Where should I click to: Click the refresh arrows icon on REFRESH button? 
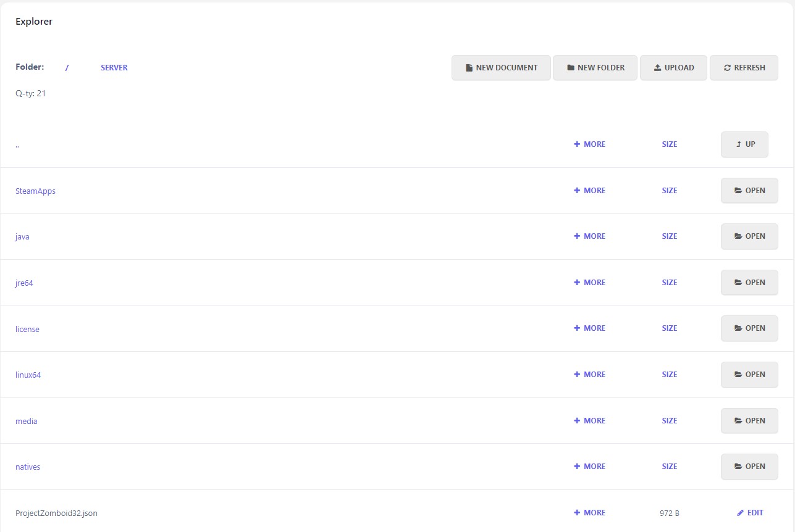pyautogui.click(x=728, y=67)
